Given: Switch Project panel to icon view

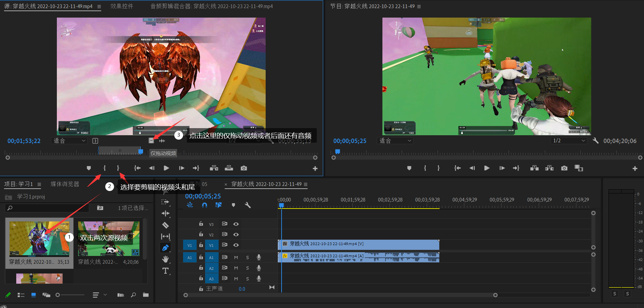Looking at the screenshot, I should [x=34, y=295].
